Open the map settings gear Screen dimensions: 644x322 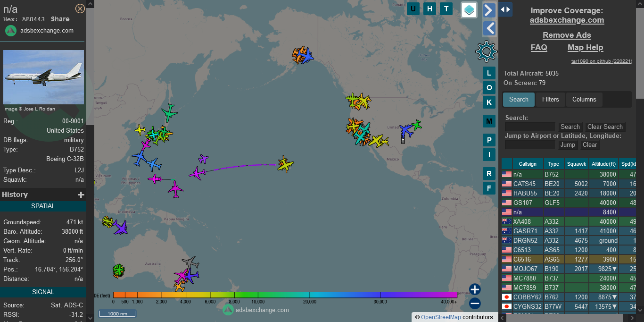pos(487,51)
